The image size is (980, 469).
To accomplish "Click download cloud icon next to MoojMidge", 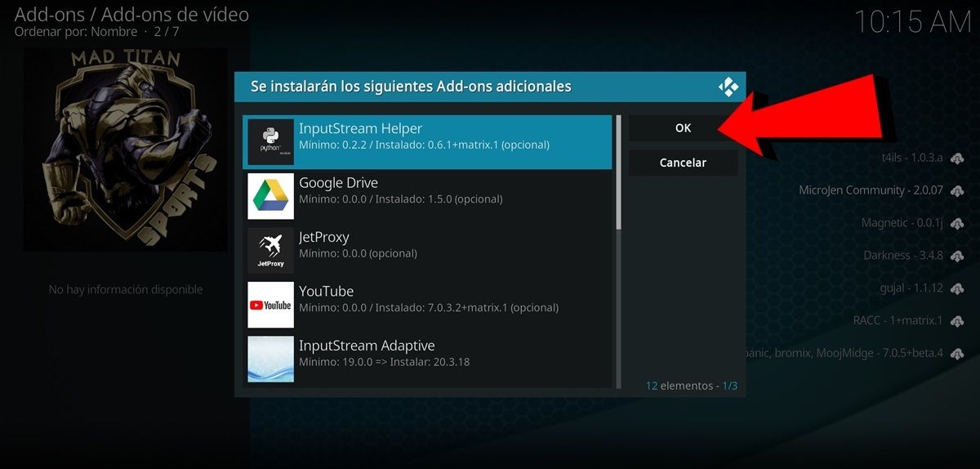I will [958, 353].
